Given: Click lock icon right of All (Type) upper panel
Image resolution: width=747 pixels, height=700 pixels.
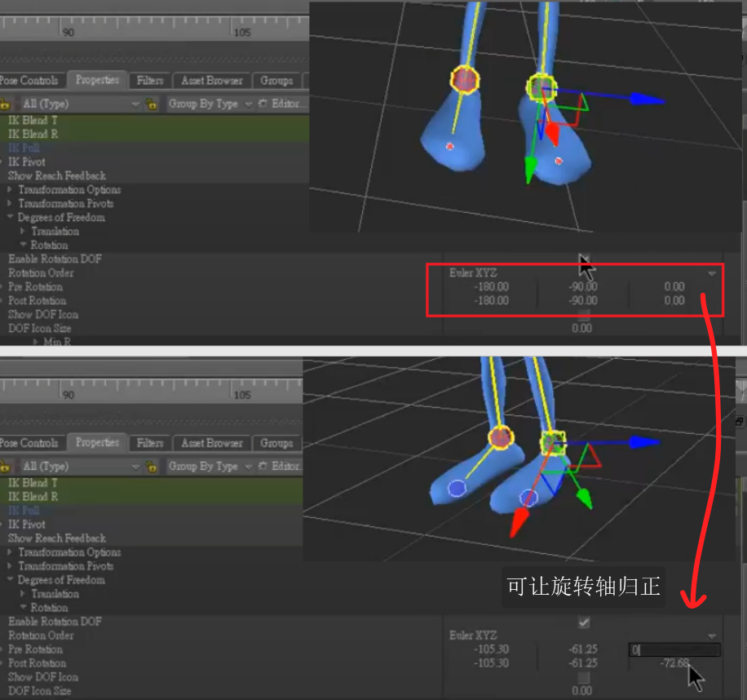Looking at the screenshot, I should pos(151,104).
